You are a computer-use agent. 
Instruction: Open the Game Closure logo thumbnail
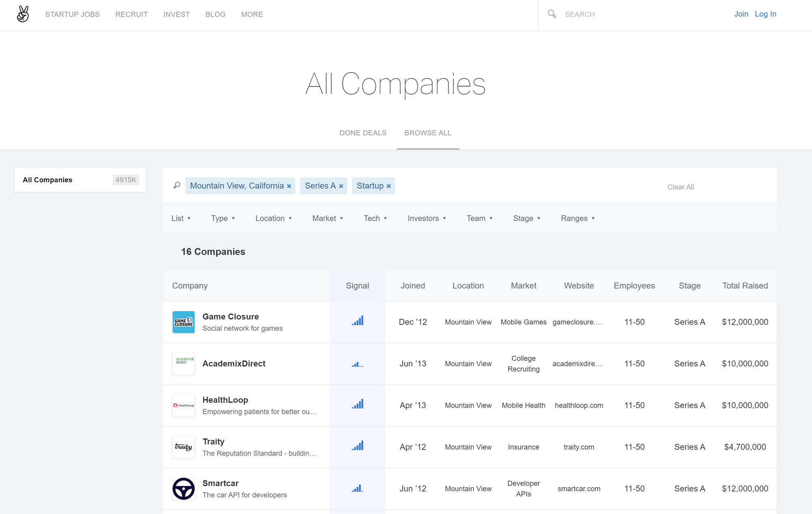pyautogui.click(x=184, y=322)
